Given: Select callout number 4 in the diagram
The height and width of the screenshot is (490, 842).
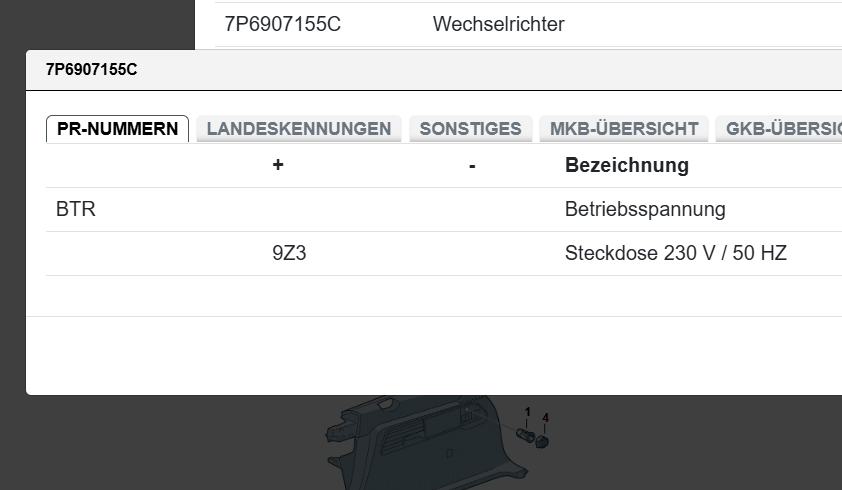Looking at the screenshot, I should click(x=546, y=417).
